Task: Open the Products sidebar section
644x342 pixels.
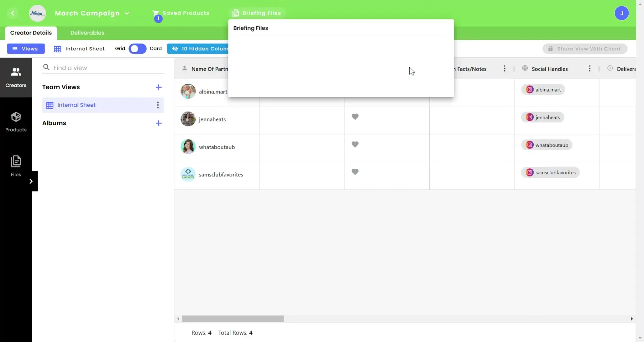Action: click(16, 122)
